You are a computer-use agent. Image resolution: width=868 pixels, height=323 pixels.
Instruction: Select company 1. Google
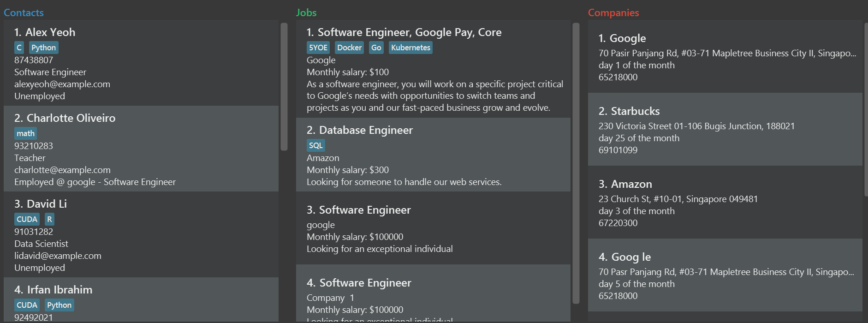coord(725,56)
